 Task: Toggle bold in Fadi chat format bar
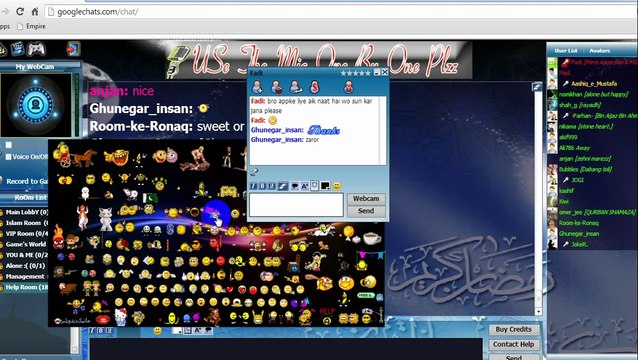coord(262,186)
